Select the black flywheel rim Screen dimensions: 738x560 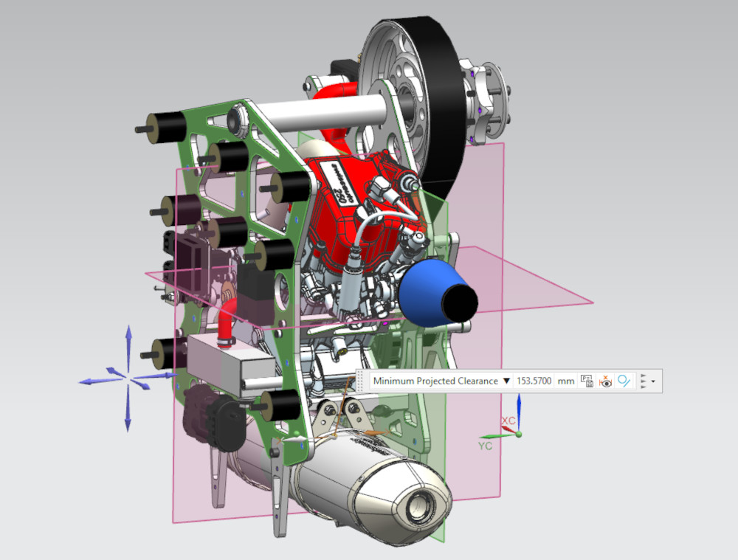point(435,101)
